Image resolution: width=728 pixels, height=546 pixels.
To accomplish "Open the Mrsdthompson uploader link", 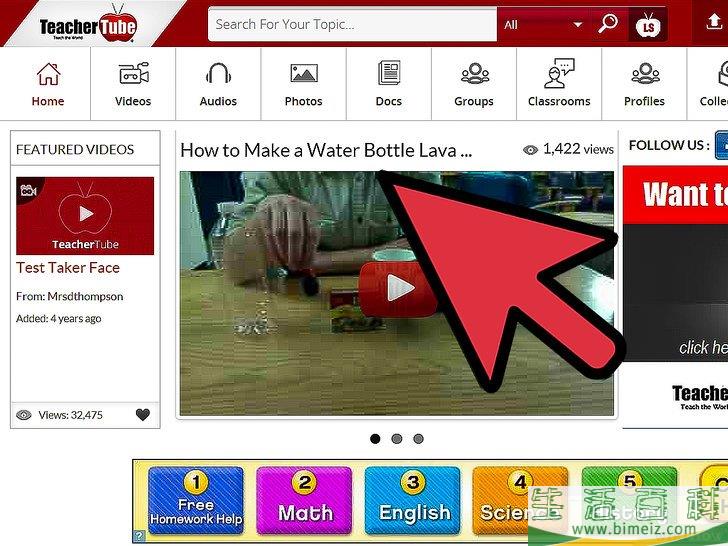I will tap(85, 296).
